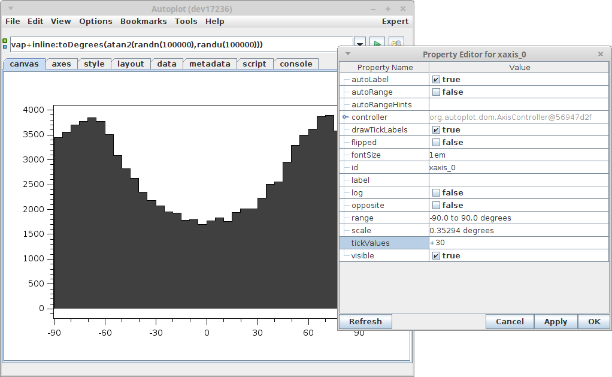
Task: Click the y-axis tick label 2000
Action: (34, 209)
